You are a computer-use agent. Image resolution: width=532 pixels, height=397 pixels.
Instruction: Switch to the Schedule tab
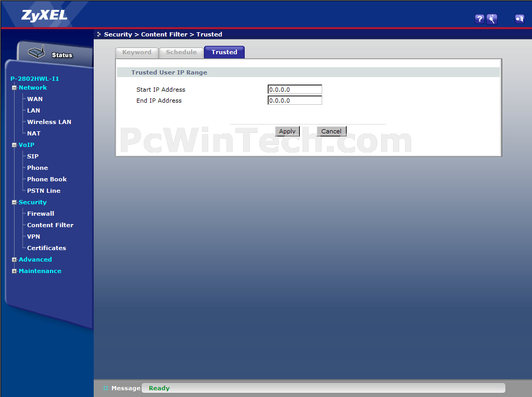point(181,52)
